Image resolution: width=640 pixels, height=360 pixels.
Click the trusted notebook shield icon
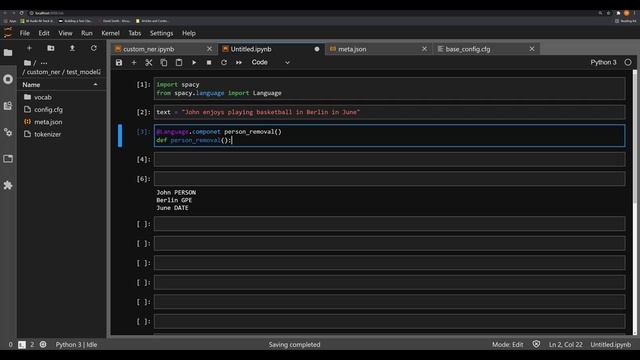point(536,344)
